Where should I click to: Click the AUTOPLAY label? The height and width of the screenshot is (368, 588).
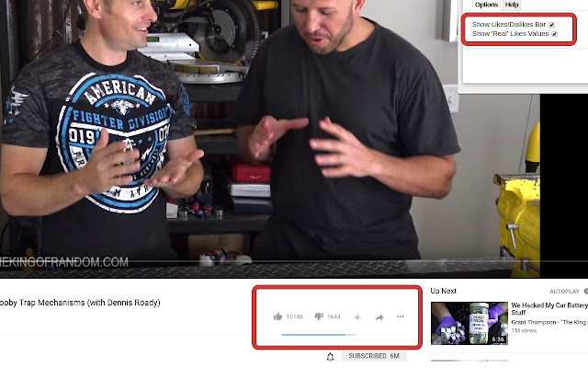click(564, 292)
